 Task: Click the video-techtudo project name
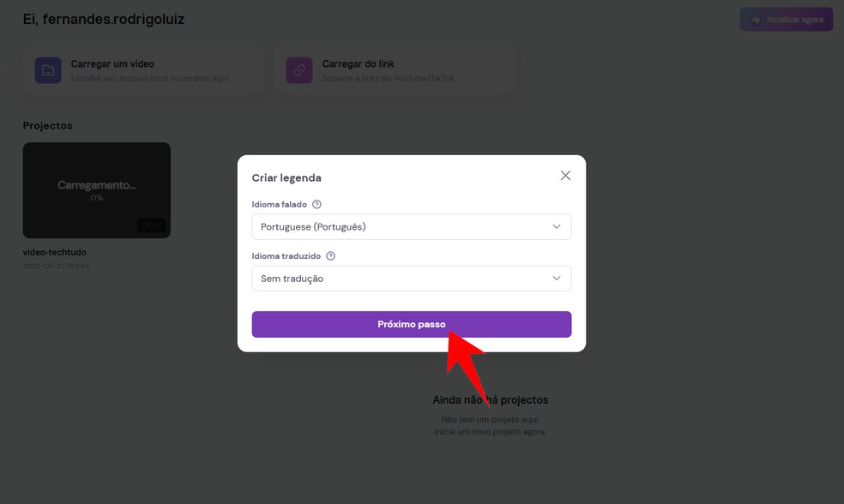pos(55,253)
